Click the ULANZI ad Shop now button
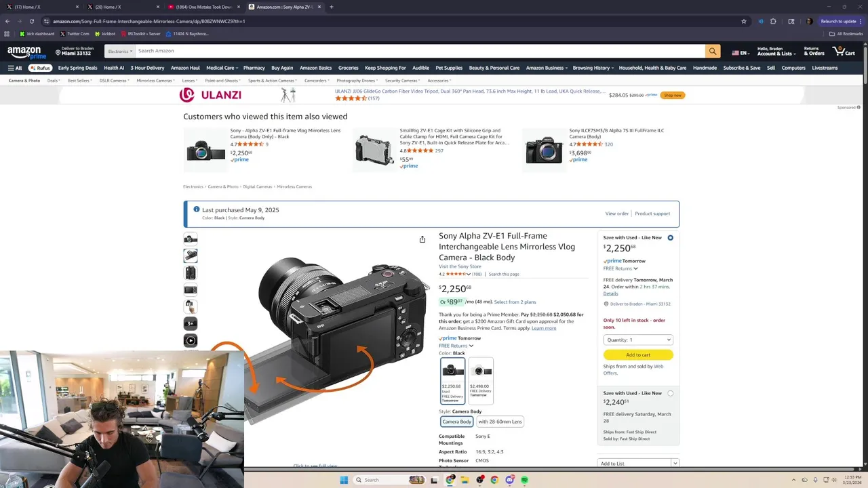The image size is (868, 488). [x=673, y=95]
